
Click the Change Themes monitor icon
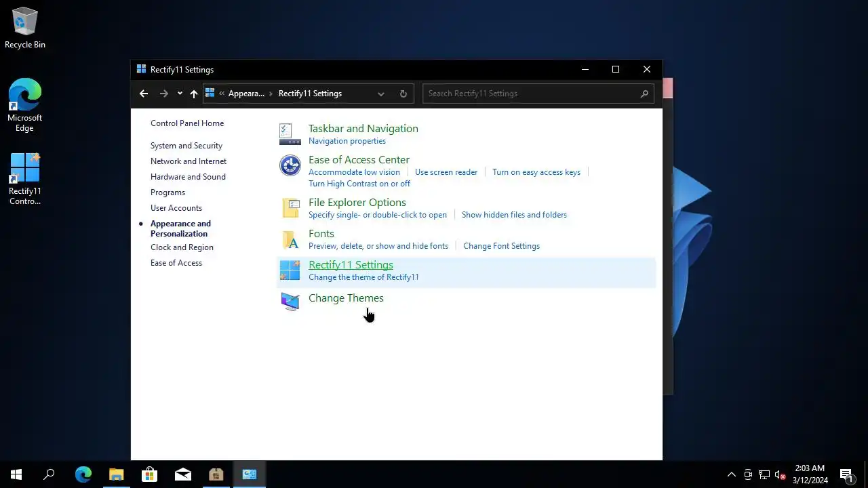[x=290, y=301]
